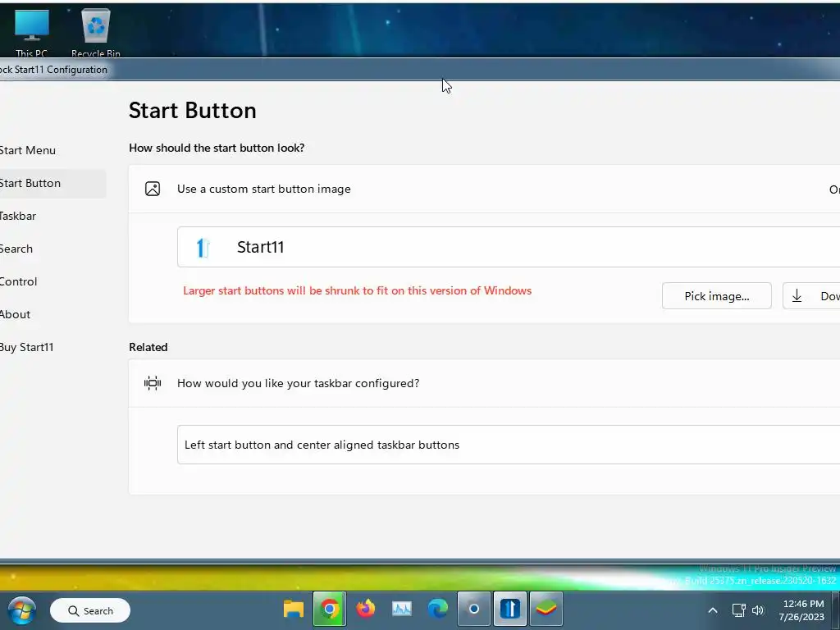Launch Firefox from the taskbar
840x630 pixels.
tap(366, 609)
